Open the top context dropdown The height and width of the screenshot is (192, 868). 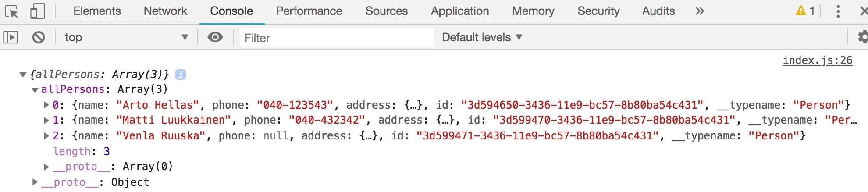click(x=126, y=37)
